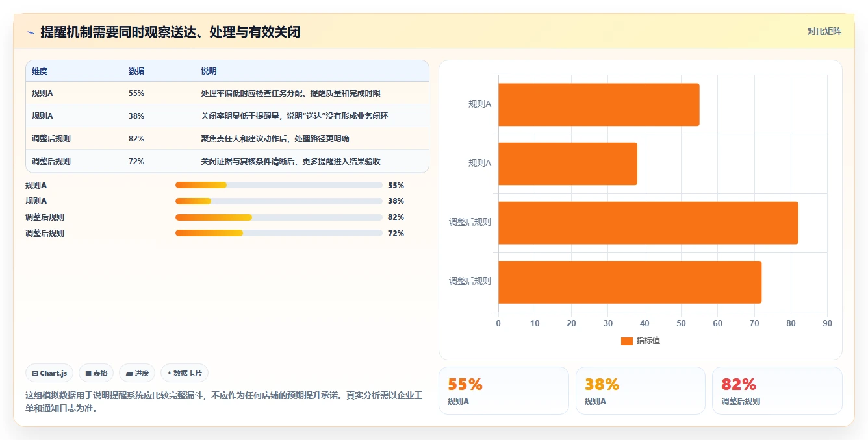Select the 55% summary card
The height and width of the screenshot is (440, 868).
point(504,391)
